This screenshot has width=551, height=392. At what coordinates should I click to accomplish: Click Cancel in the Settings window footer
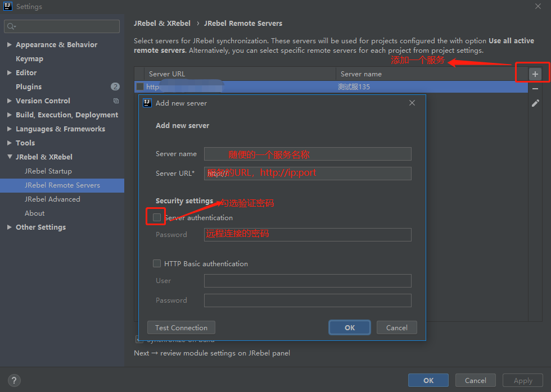point(476,380)
